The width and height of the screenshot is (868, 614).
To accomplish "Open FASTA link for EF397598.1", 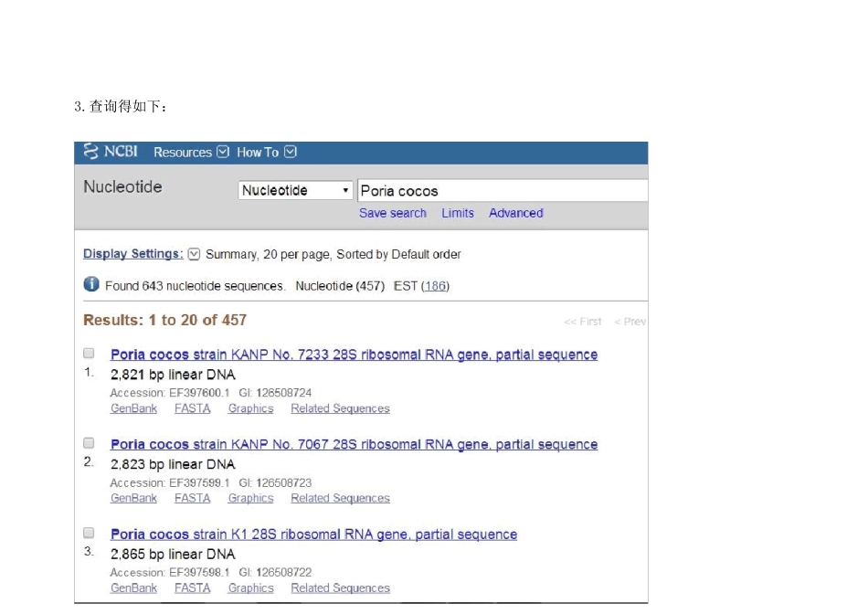I will (193, 588).
